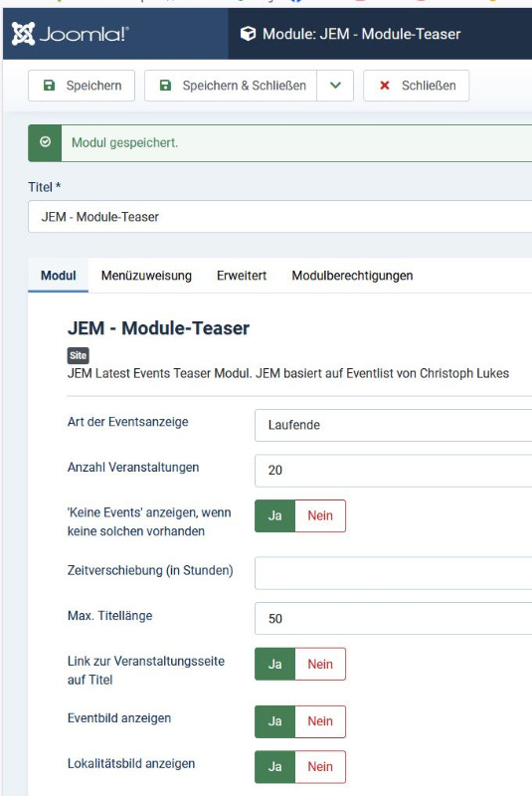The height and width of the screenshot is (796, 532).
Task: Click the Max. Titellänge field
Action: (x=394, y=618)
